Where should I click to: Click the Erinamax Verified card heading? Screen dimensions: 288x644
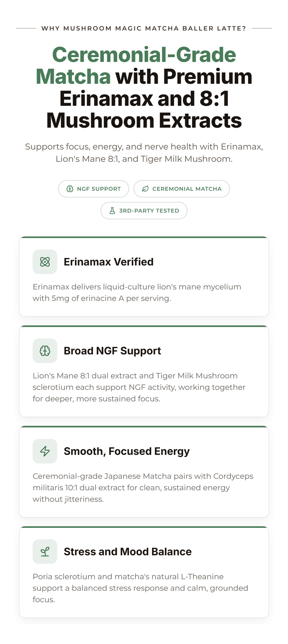pyautogui.click(x=109, y=262)
